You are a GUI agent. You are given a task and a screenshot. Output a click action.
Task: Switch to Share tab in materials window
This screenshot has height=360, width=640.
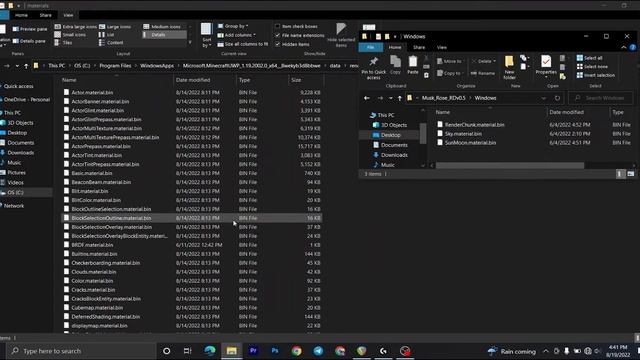(x=45, y=15)
